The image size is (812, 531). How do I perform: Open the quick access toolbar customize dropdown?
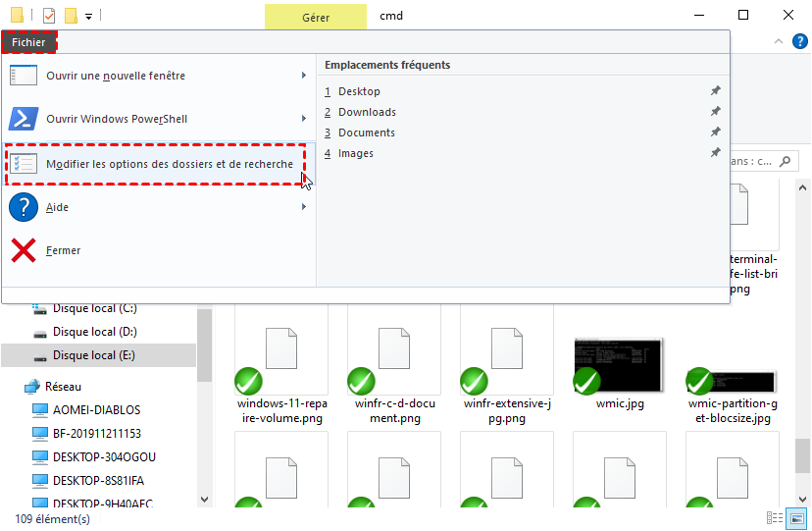point(89,17)
